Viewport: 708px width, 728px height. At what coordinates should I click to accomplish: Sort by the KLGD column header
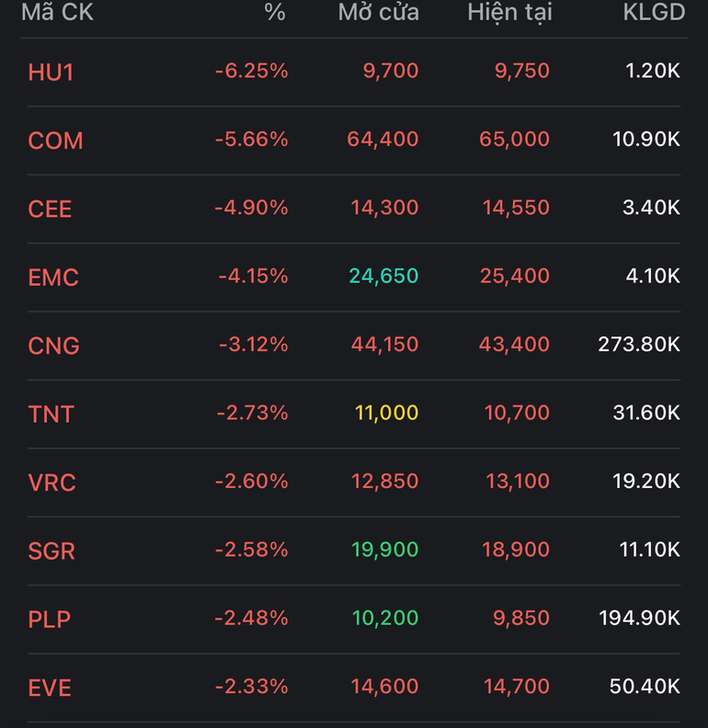tap(654, 12)
